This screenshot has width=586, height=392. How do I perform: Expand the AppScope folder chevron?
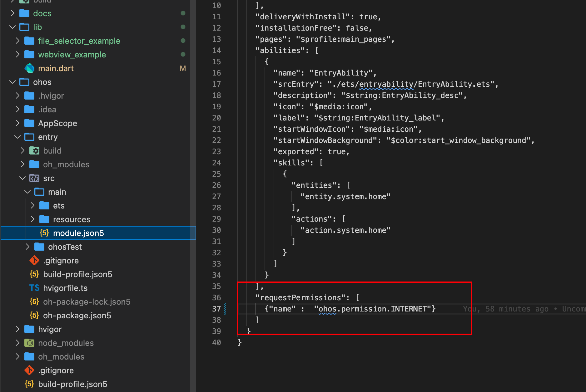pyautogui.click(x=17, y=123)
